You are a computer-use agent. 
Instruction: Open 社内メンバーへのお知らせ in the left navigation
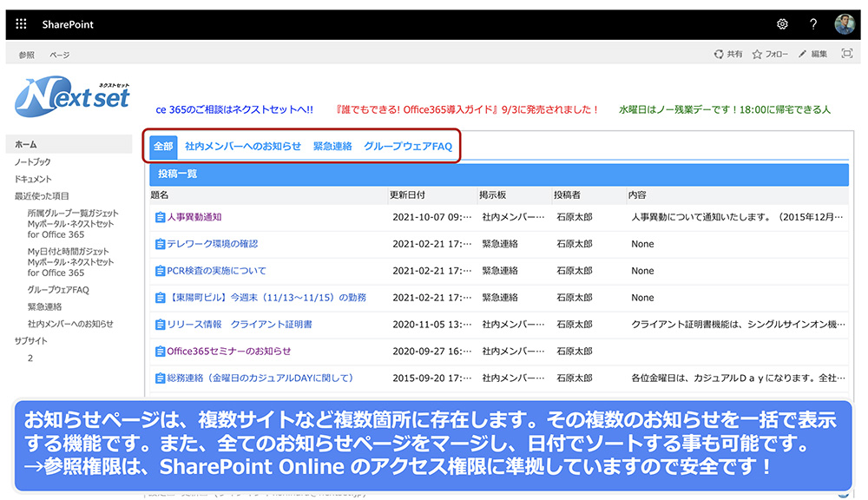click(x=70, y=324)
